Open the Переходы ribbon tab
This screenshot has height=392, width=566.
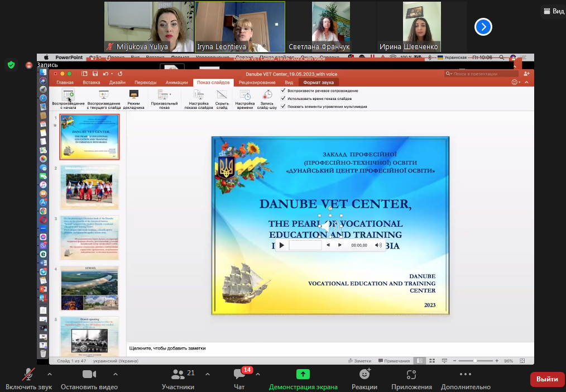(x=145, y=83)
